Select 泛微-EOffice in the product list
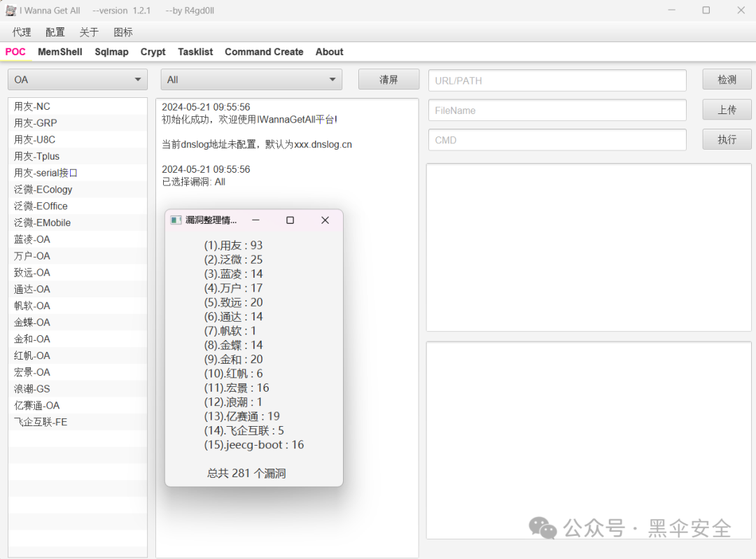The height and width of the screenshot is (559, 756). click(x=78, y=206)
